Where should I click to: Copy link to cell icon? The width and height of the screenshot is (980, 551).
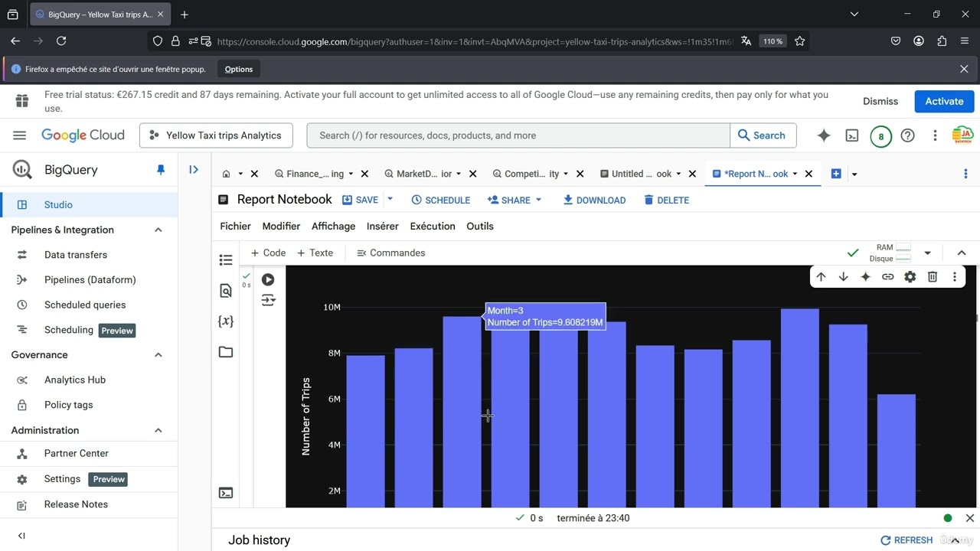(x=887, y=277)
